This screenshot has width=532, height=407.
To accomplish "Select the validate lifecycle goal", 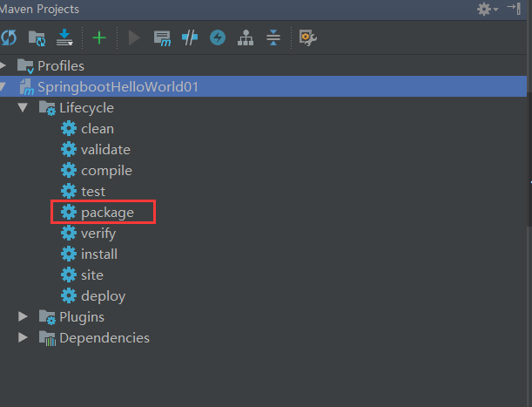I will [x=105, y=150].
